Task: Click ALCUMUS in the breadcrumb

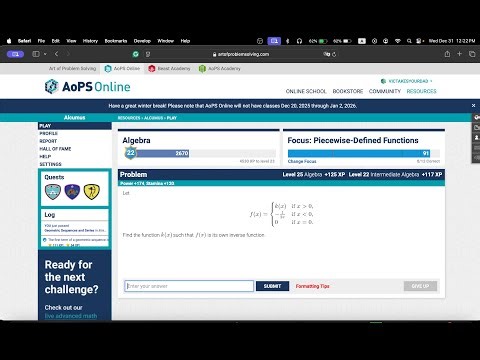Action: point(153,118)
